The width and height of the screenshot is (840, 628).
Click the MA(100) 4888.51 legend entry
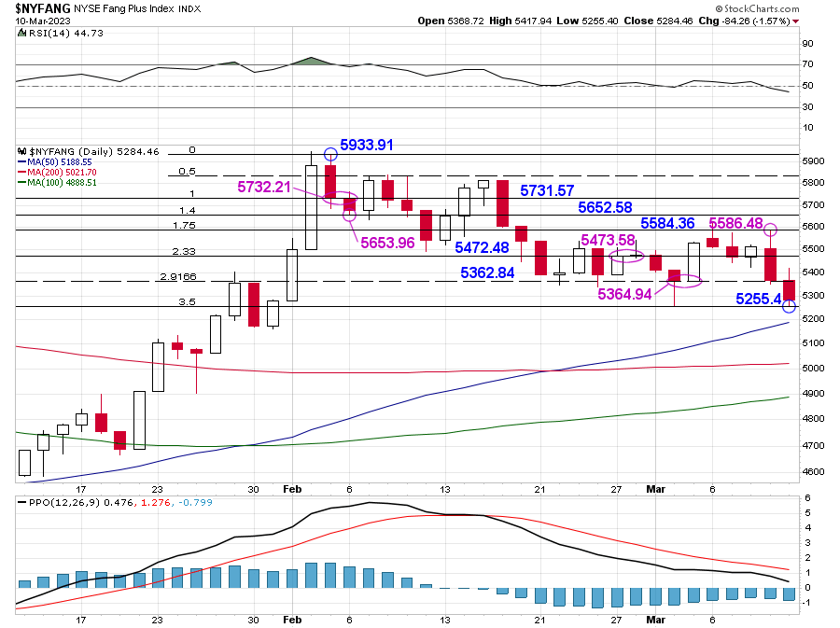pos(62,183)
